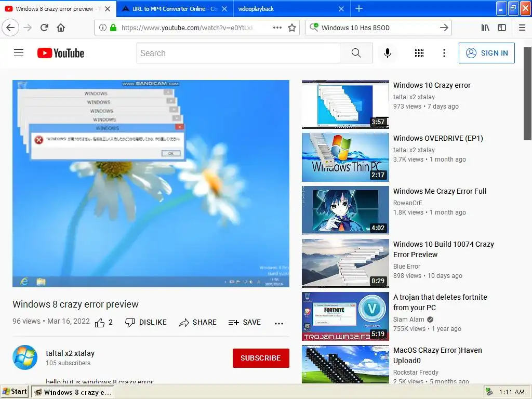Click the green padlock security icon

tap(113, 28)
